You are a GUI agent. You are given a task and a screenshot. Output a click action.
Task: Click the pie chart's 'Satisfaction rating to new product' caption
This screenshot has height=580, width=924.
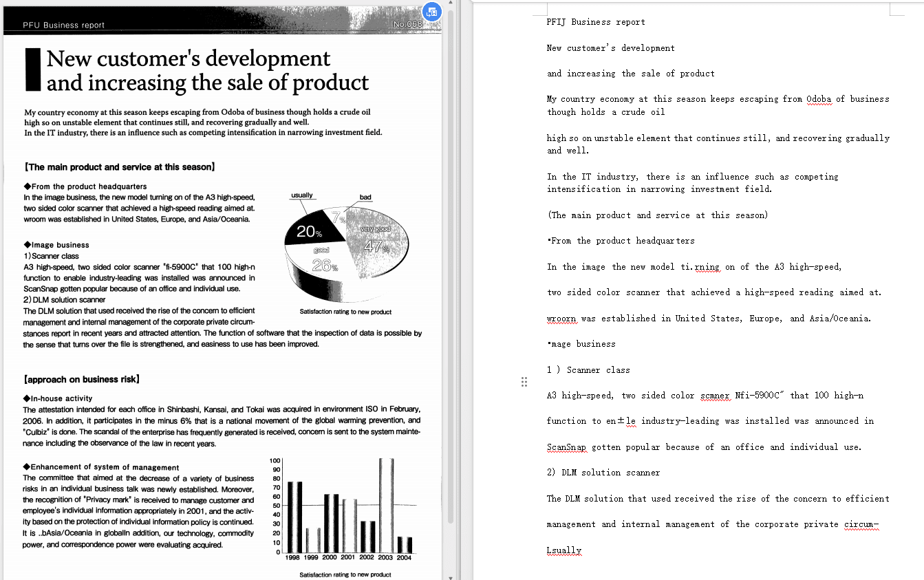click(345, 312)
